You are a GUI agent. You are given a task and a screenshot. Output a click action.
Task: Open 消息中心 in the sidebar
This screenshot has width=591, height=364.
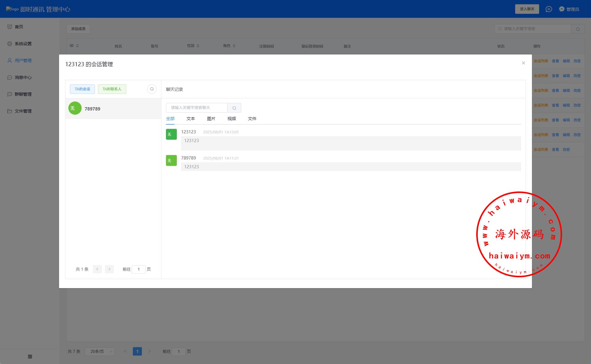coord(23,77)
